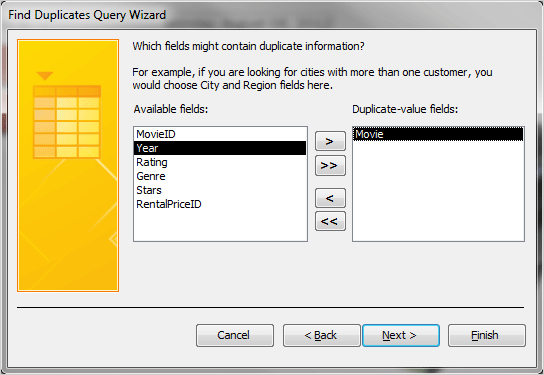This screenshot has width=544, height=375.
Task: Select Movie in Duplicate-value fields list
Action: click(438, 134)
